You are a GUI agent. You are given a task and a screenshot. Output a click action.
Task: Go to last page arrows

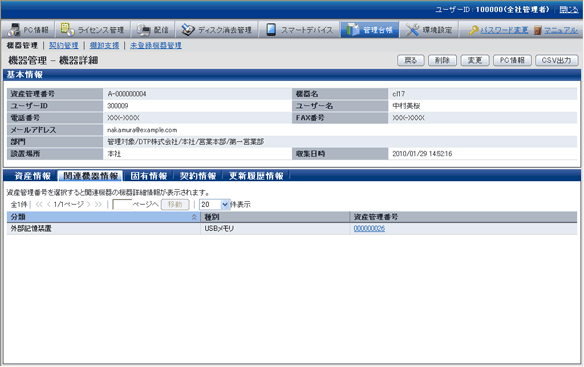point(98,204)
